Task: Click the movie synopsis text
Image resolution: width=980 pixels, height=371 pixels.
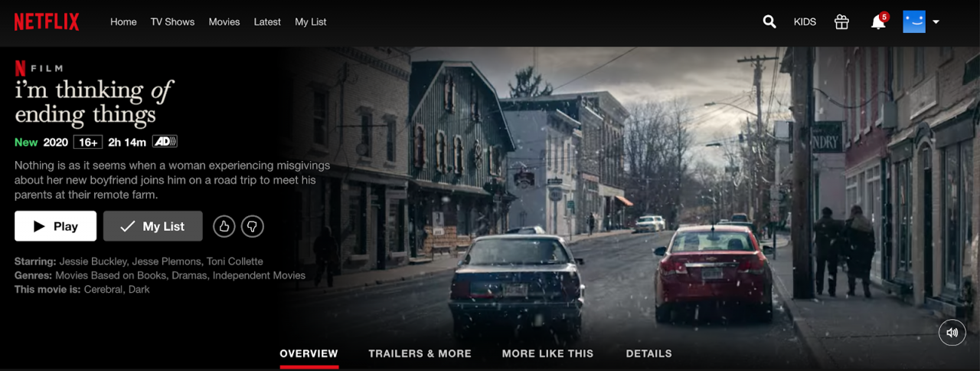Action: (x=171, y=180)
